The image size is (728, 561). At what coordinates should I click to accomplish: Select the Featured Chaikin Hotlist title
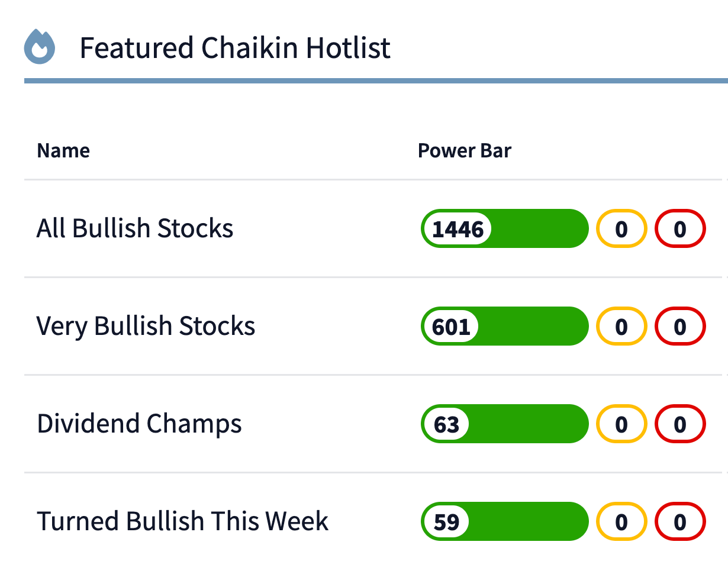coord(236,48)
